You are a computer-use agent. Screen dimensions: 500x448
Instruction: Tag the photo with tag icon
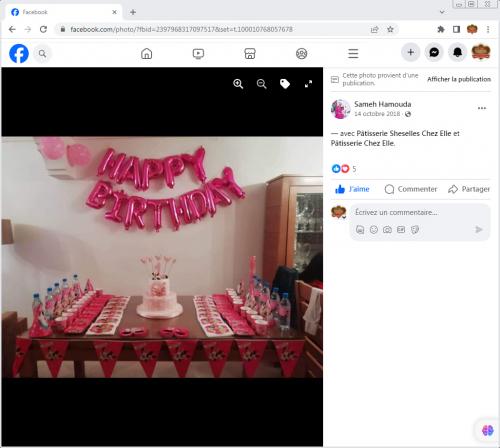point(285,84)
